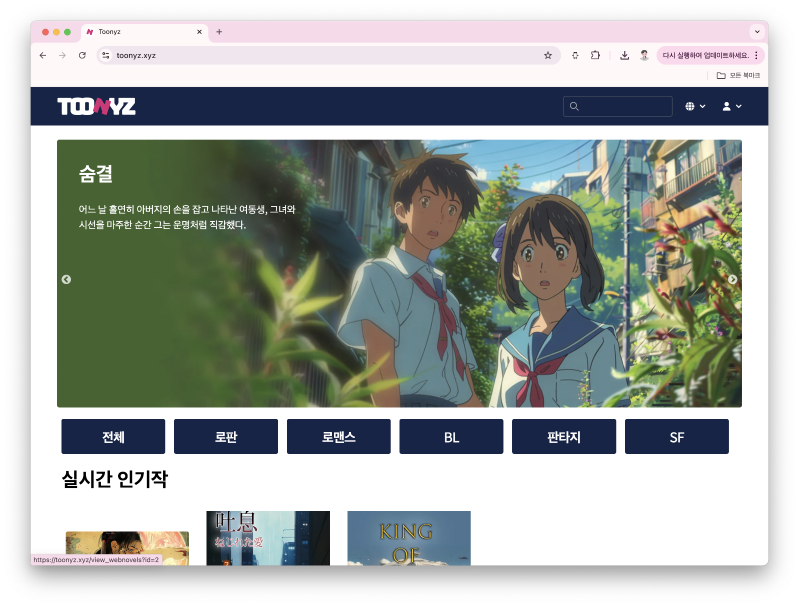
Task: Click the browser forward arrow
Action: [62, 56]
